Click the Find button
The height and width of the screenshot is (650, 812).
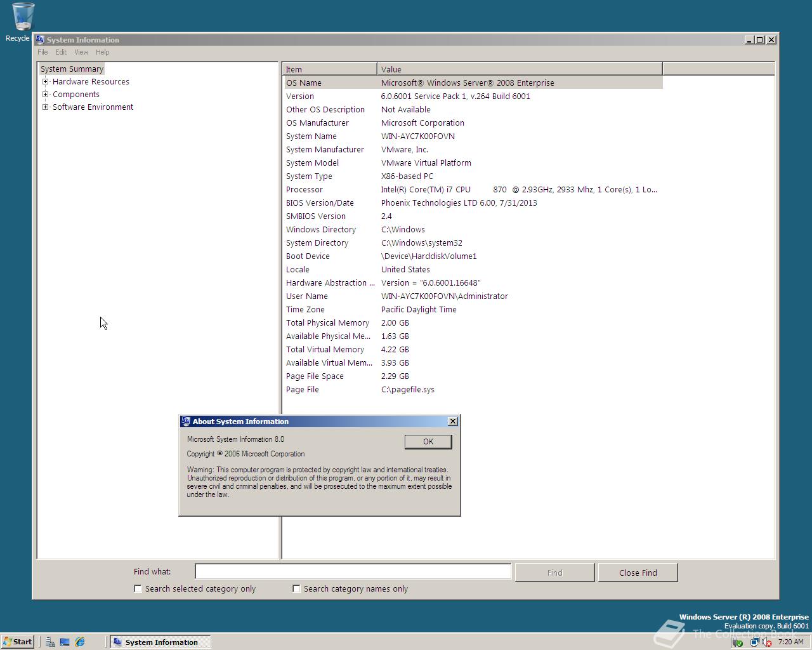click(x=554, y=573)
